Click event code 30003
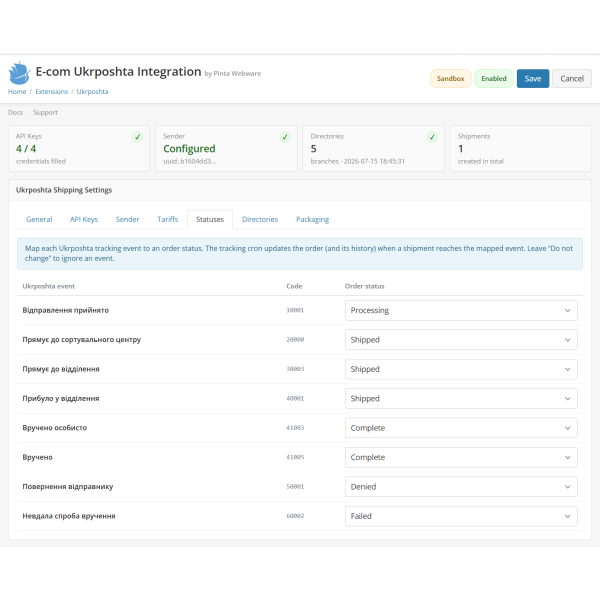The width and height of the screenshot is (600, 600). [x=295, y=369]
